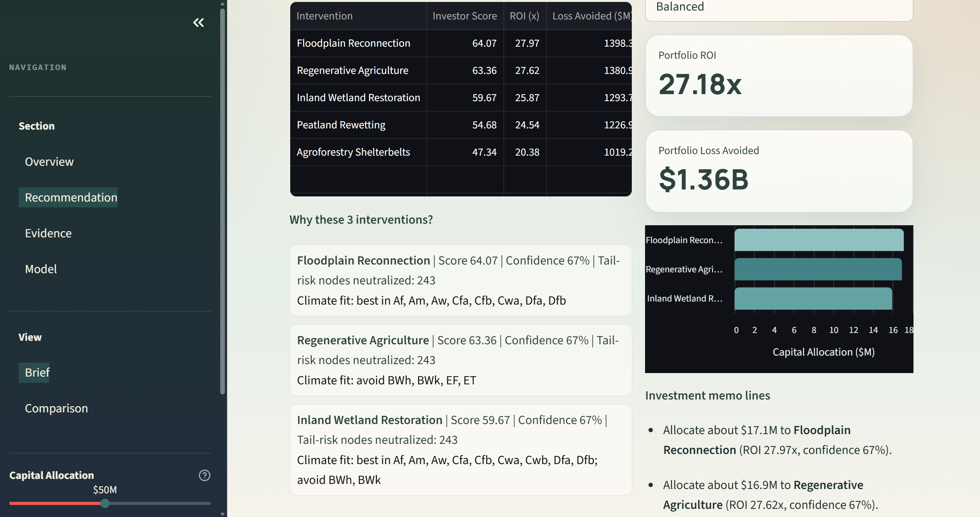Choose Model in Section list
This screenshot has height=517, width=980.
tap(41, 269)
